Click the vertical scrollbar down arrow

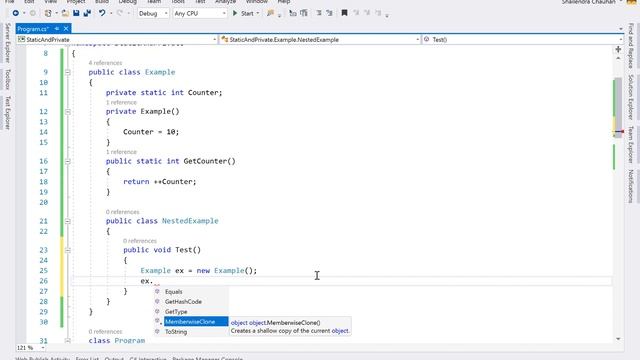point(618,339)
